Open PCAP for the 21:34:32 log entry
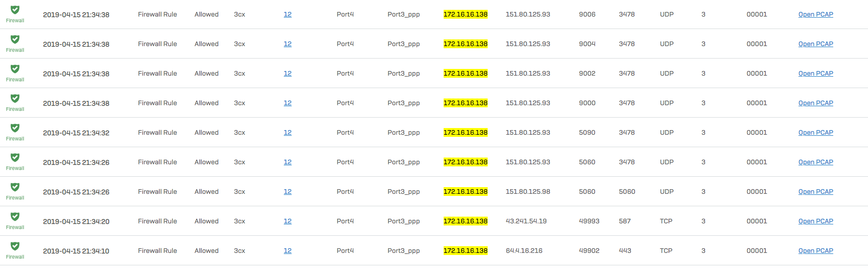Viewport: 868px width, 269px height. pyautogui.click(x=815, y=133)
